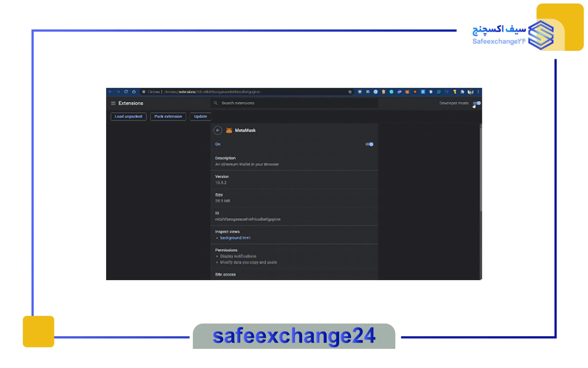The height and width of the screenshot is (368, 588).
Task: Click the MetaMask fox logo beside the title
Action: click(229, 131)
